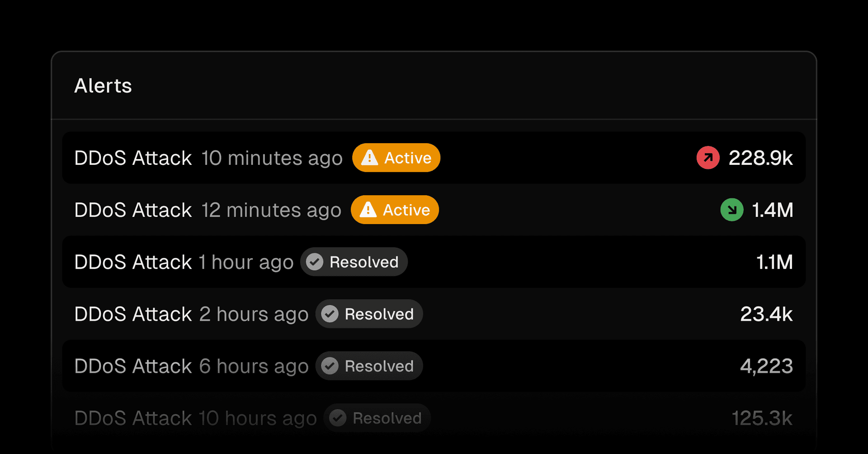
Task: Select the DDoS Attack row from 1 hour ago
Action: [133, 262]
